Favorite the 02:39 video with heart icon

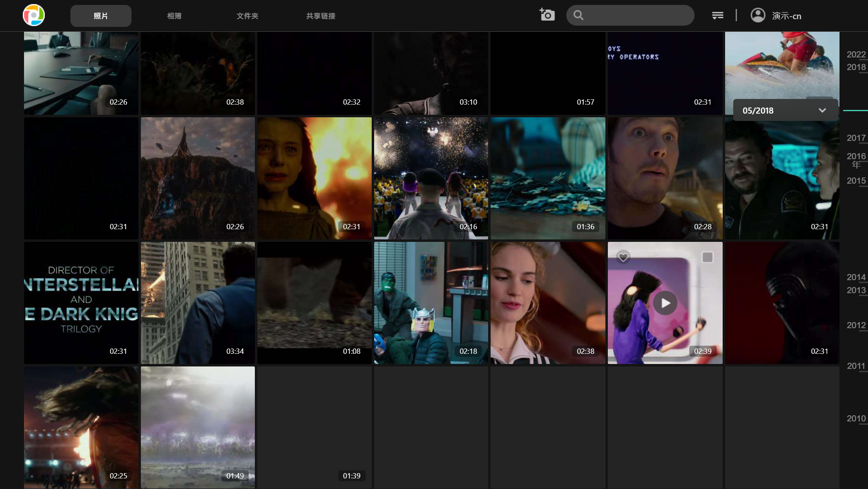623,257
